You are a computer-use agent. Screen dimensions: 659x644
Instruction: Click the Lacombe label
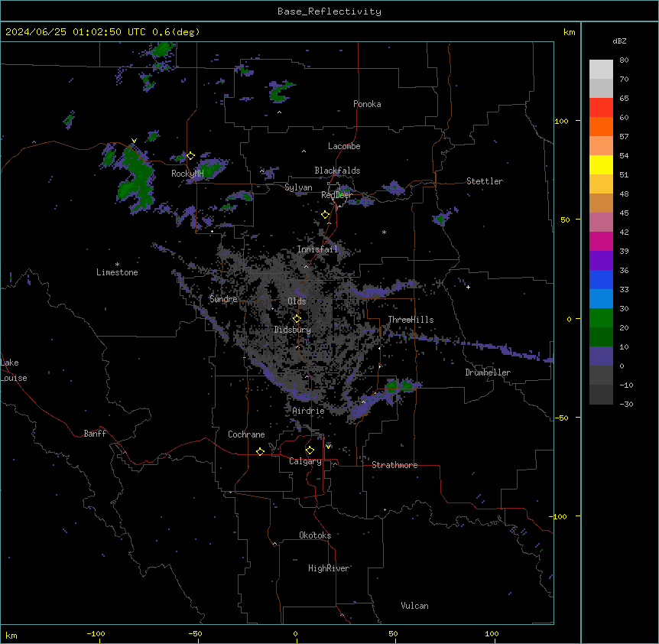click(x=344, y=146)
